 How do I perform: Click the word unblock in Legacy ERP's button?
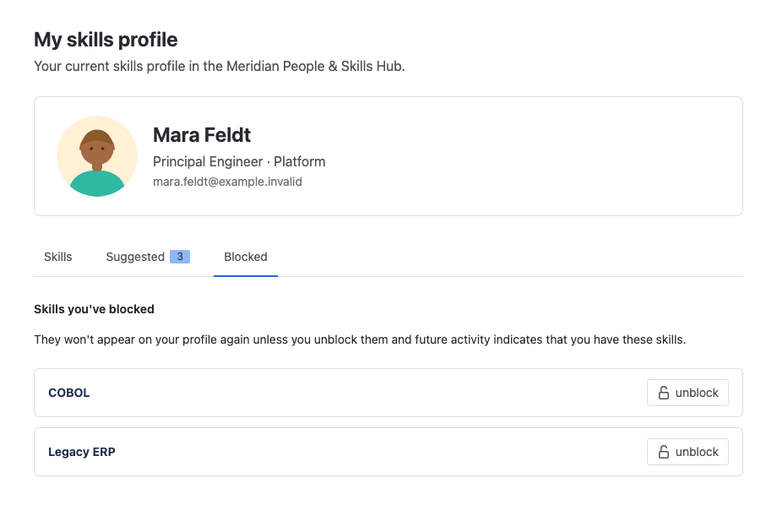[697, 452]
